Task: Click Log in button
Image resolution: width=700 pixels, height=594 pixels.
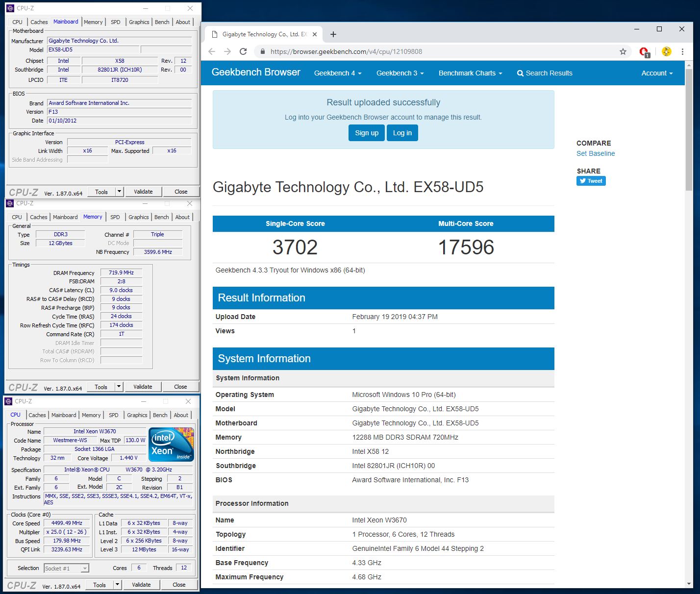Action: click(402, 133)
